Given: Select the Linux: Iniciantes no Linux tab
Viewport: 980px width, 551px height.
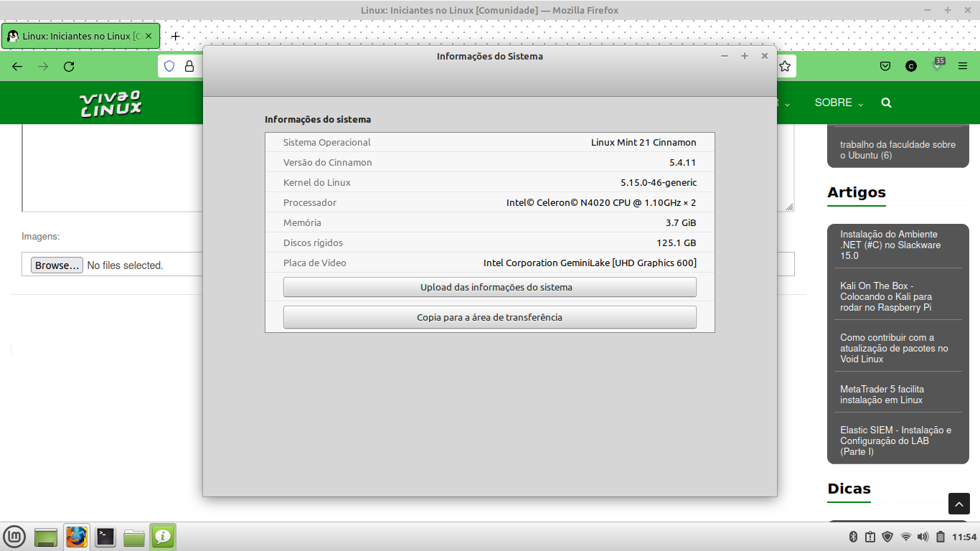Looking at the screenshot, I should 80,36.
